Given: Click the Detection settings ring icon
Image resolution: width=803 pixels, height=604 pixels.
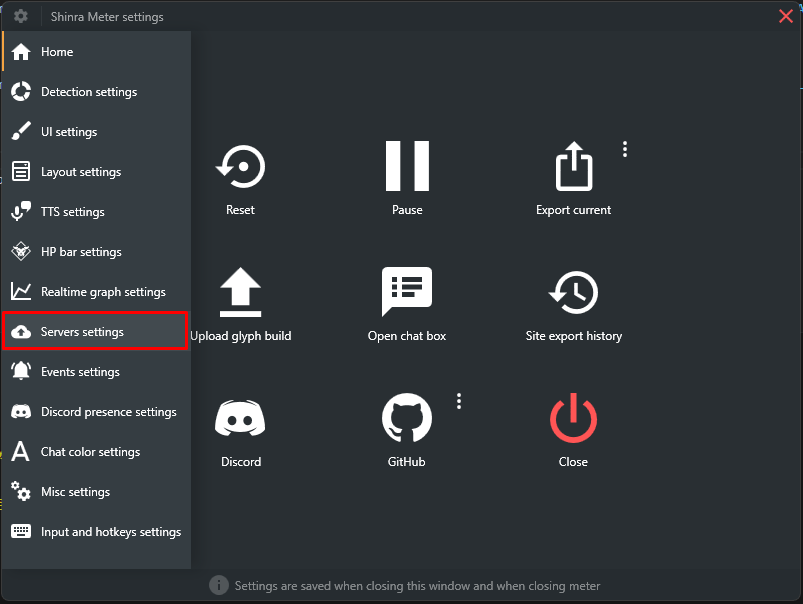Looking at the screenshot, I should pyautogui.click(x=20, y=92).
